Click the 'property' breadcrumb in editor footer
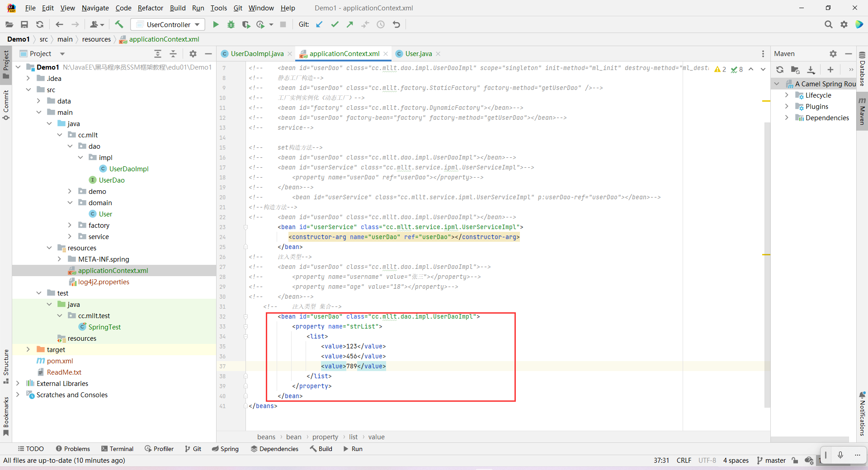The width and height of the screenshot is (868, 470). (x=325, y=437)
